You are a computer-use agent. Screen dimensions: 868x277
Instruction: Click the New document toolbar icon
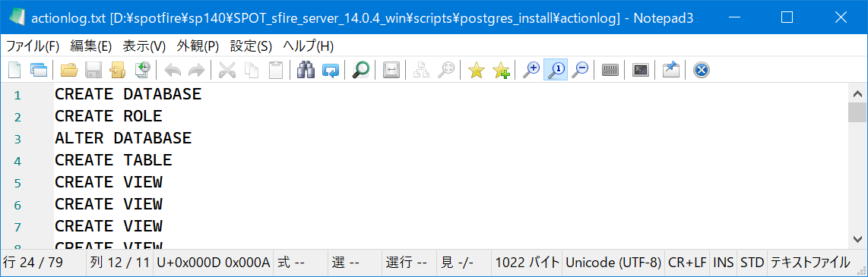(14, 71)
